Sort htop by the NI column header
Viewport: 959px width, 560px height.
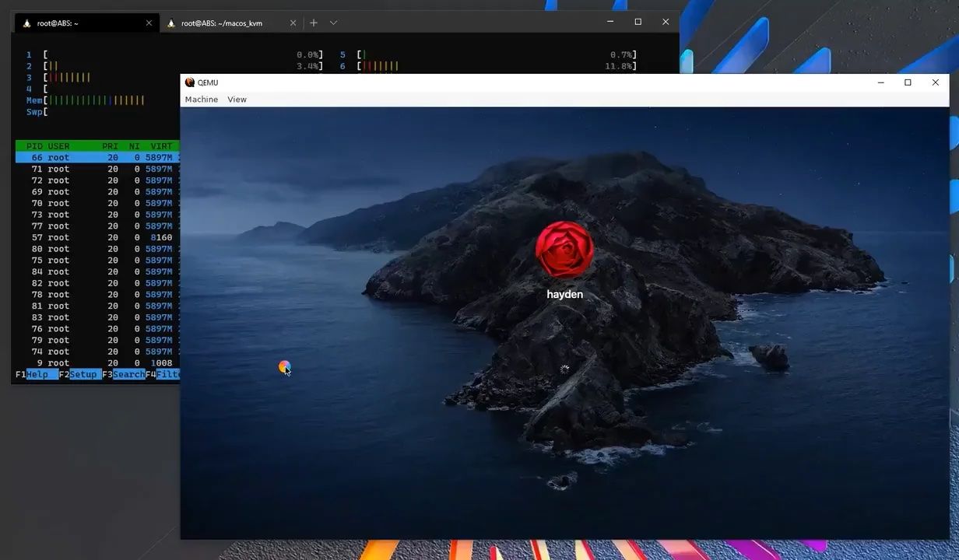[134, 146]
